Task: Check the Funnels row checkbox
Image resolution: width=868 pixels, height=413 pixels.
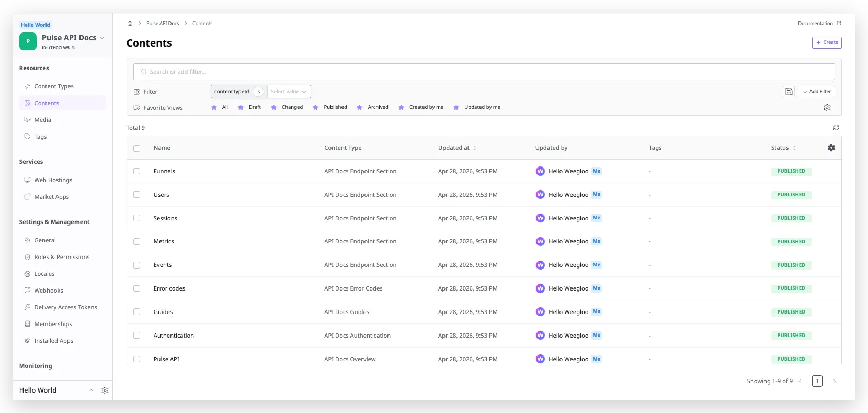Action: [x=136, y=171]
